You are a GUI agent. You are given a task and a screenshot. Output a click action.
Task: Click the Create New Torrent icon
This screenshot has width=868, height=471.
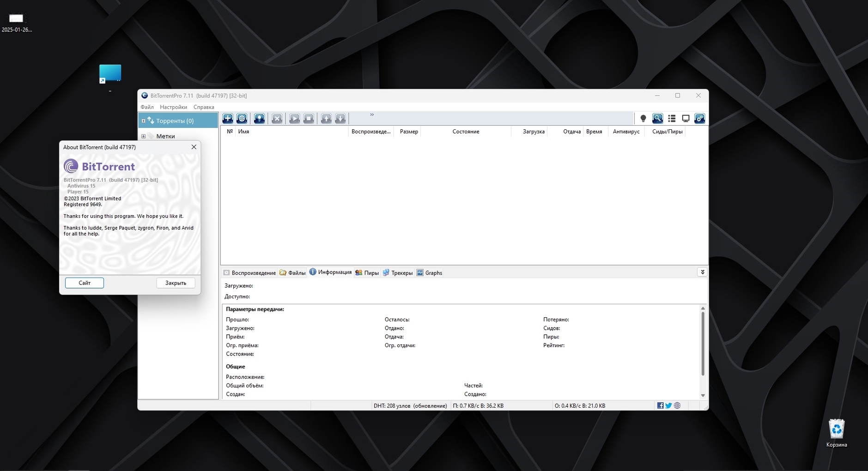pyautogui.click(x=260, y=119)
